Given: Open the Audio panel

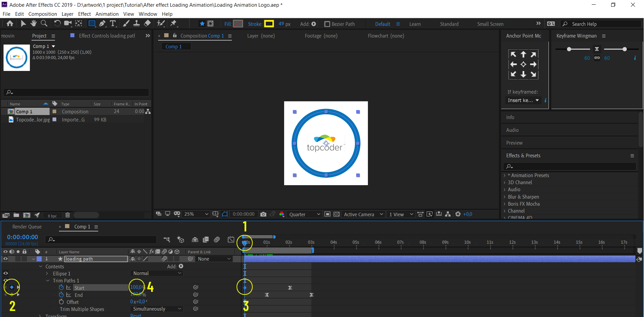Looking at the screenshot, I should [x=512, y=130].
